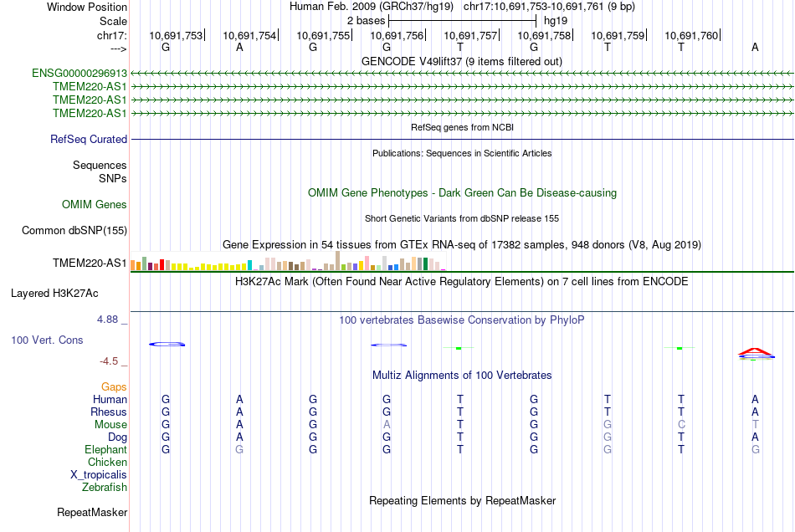Click the tallest tan bar in GTEx chart
This screenshot has width=795, height=532.
point(338,261)
